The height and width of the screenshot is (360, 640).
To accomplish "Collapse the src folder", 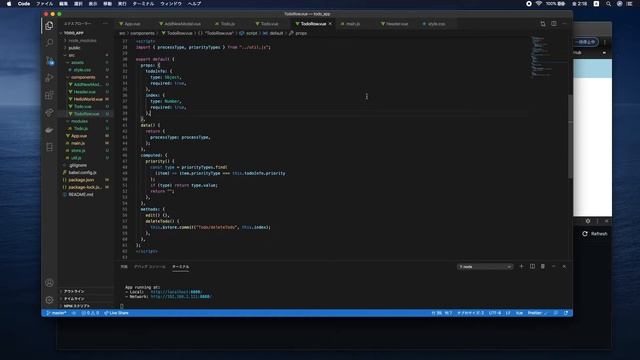I will (x=71, y=55).
